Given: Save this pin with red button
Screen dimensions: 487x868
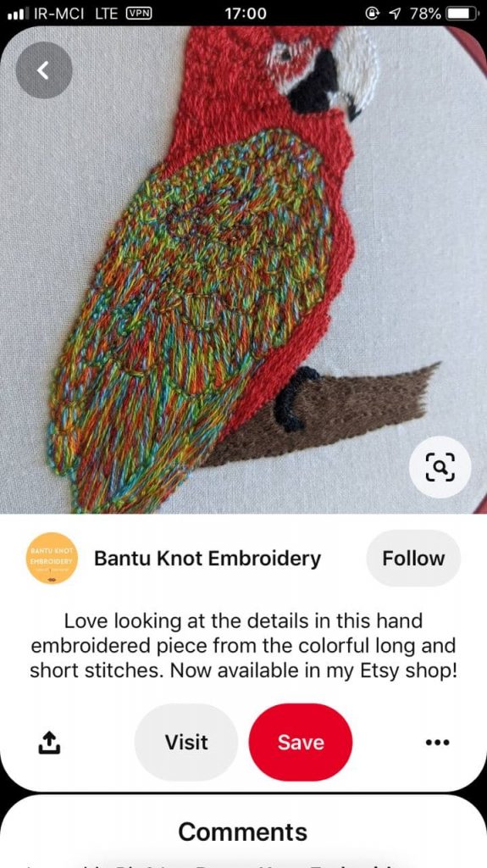Looking at the screenshot, I should tap(301, 742).
